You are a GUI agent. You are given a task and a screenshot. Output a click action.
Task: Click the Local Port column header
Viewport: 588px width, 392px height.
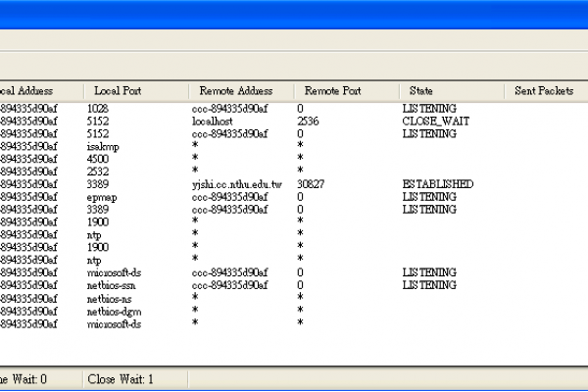pyautogui.click(x=118, y=90)
